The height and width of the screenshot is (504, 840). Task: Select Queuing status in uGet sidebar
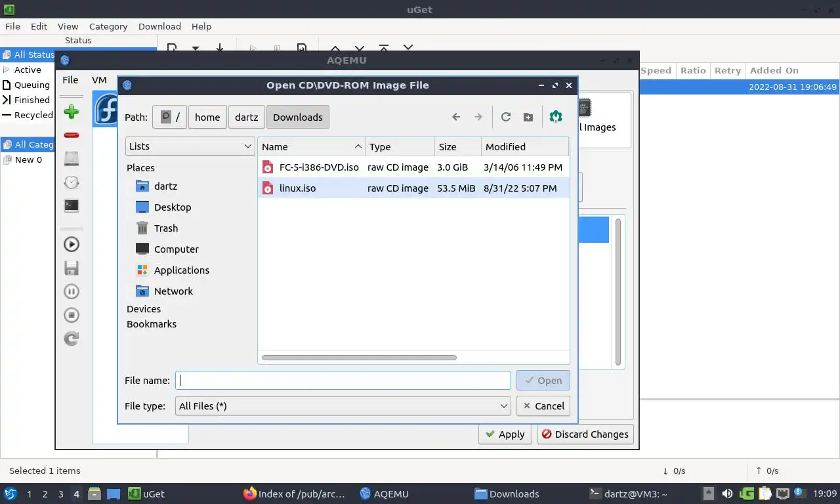click(x=28, y=85)
